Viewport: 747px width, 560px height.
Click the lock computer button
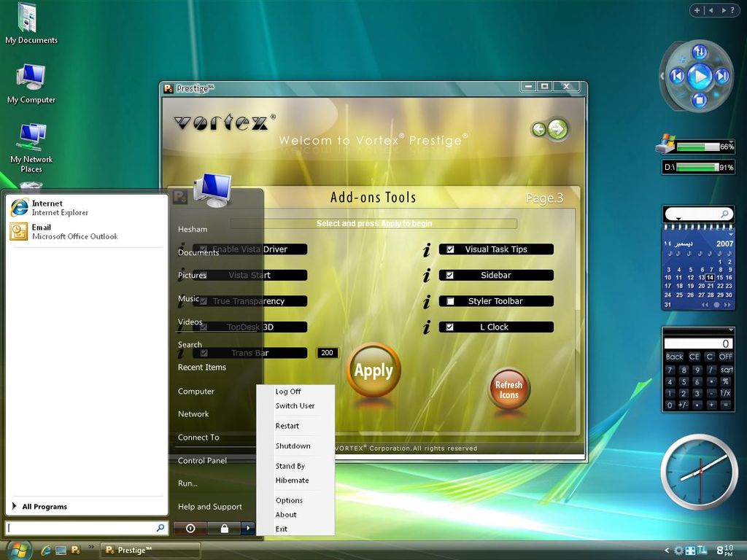[x=225, y=528]
